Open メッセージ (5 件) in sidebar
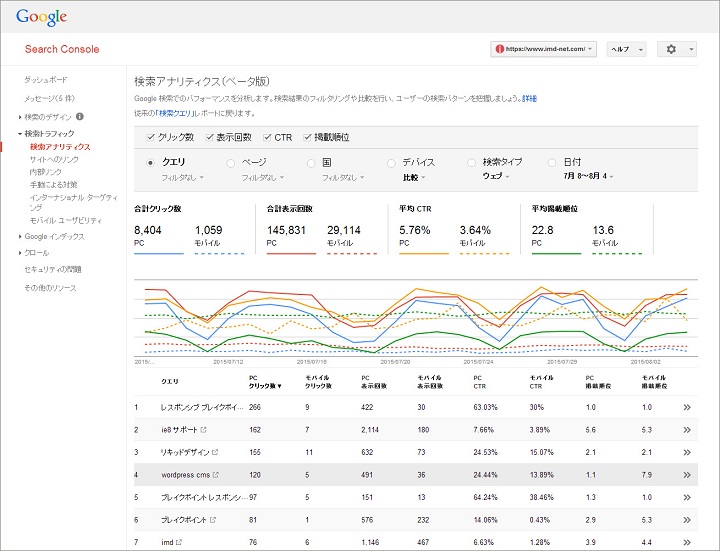The height and width of the screenshot is (551, 720). click(49, 98)
